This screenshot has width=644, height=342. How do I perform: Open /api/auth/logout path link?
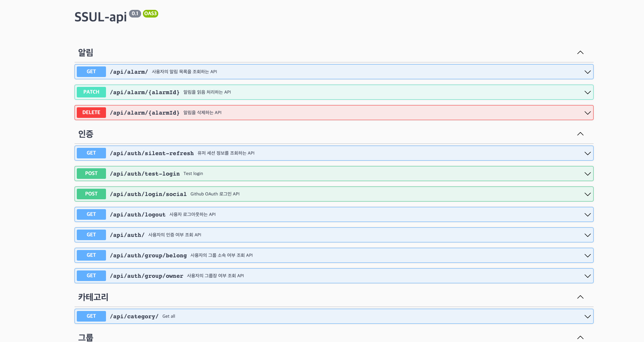click(138, 215)
